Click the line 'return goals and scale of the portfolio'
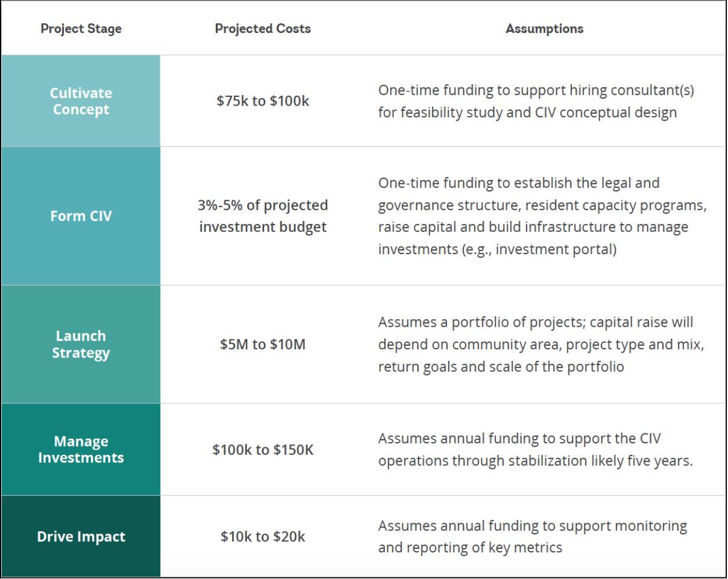 pyautogui.click(x=500, y=367)
